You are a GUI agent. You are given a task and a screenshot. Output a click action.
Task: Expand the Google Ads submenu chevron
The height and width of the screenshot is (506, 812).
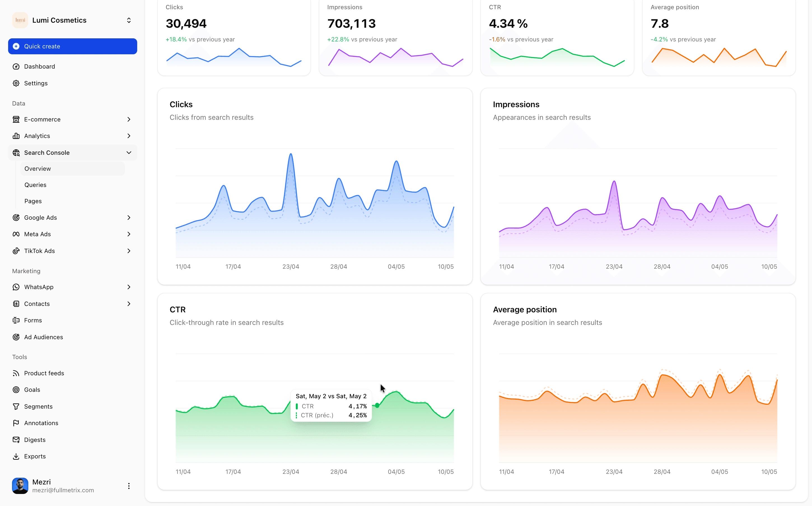point(129,217)
